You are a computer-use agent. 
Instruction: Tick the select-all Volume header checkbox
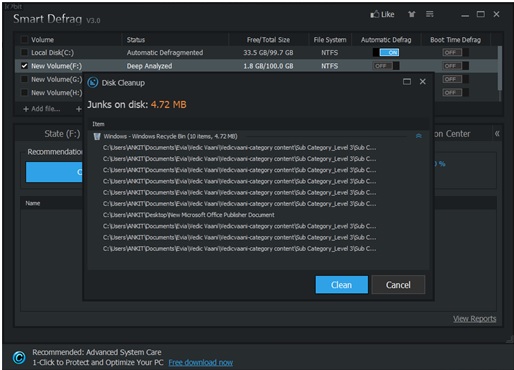[x=24, y=40]
